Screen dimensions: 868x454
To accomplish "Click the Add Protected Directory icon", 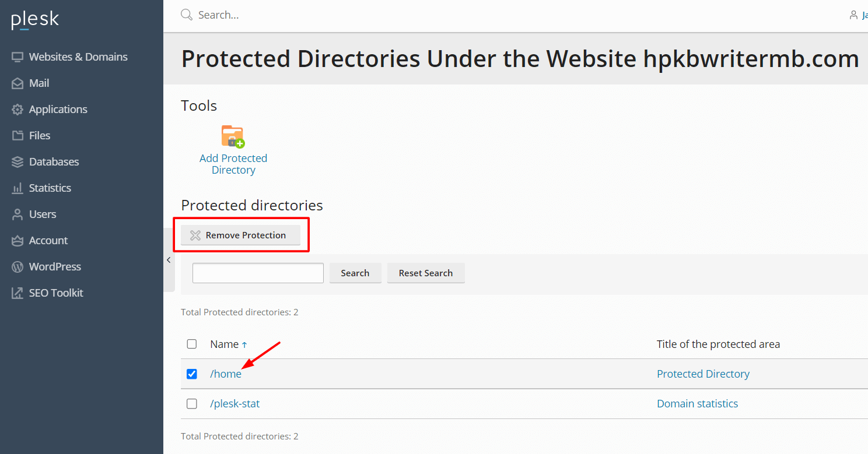I will (233, 136).
